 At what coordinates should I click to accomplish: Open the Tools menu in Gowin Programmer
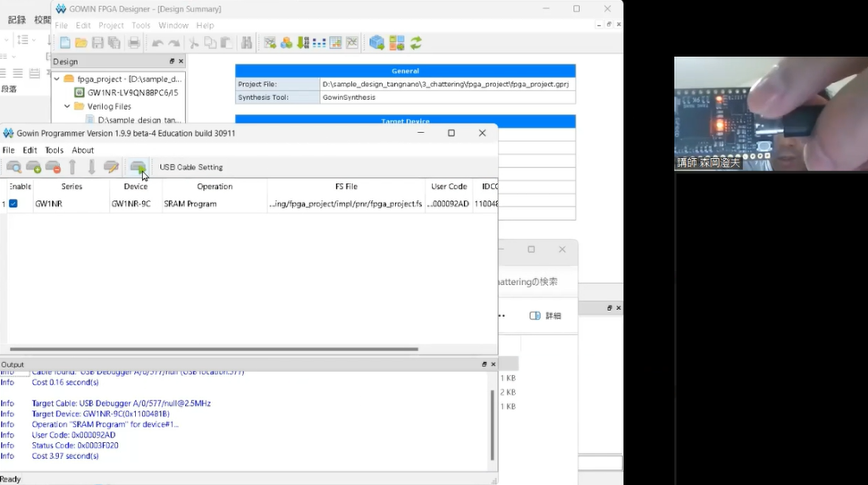pyautogui.click(x=55, y=150)
